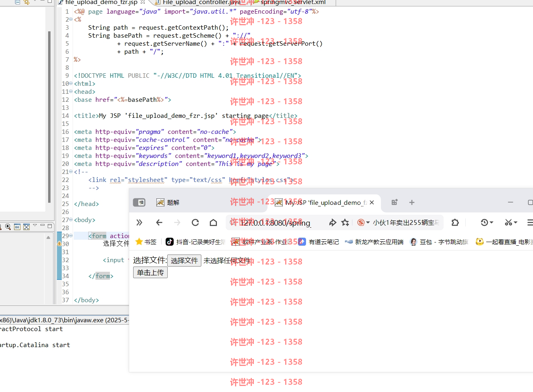Screen dimensions: 533x392
Task: Click </body> tag on line 37
Action: 86,300
